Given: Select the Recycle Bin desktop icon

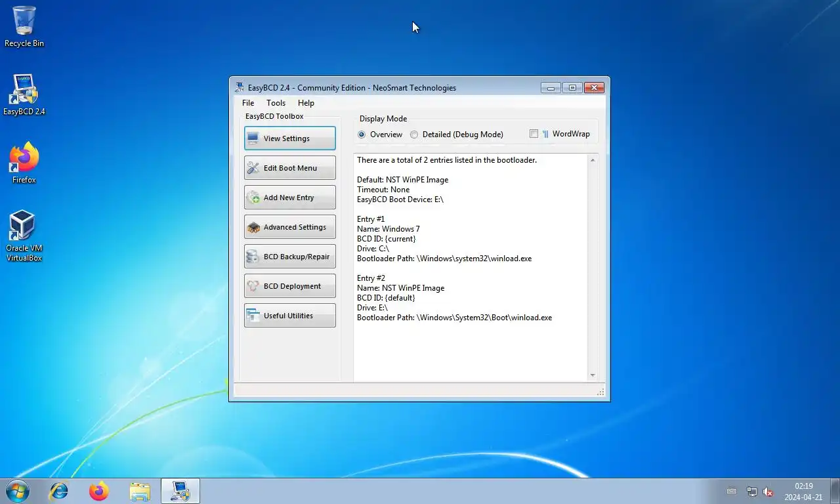Looking at the screenshot, I should click(24, 27).
